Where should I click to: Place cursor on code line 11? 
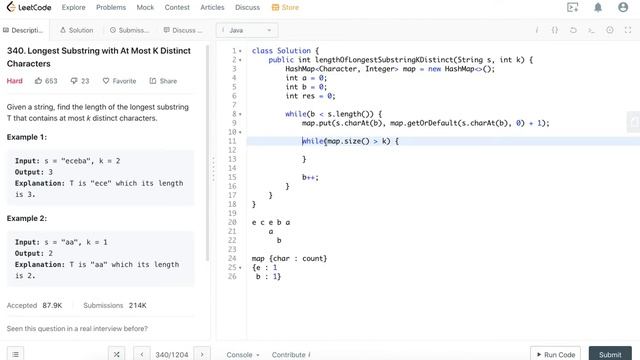point(443,141)
